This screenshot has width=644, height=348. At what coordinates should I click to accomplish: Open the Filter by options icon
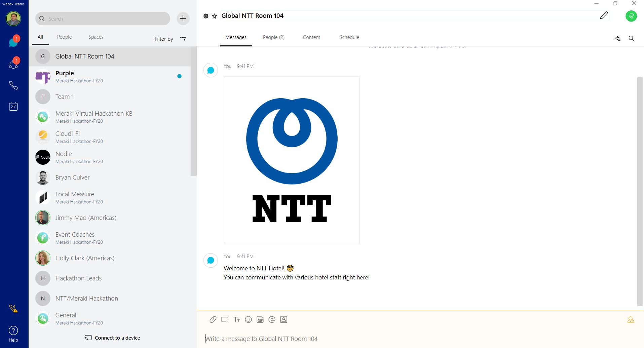pos(183,39)
